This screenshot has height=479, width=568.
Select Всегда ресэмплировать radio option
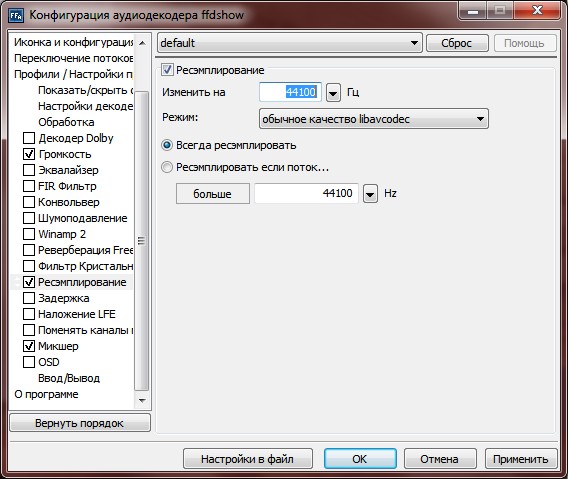coord(167,145)
